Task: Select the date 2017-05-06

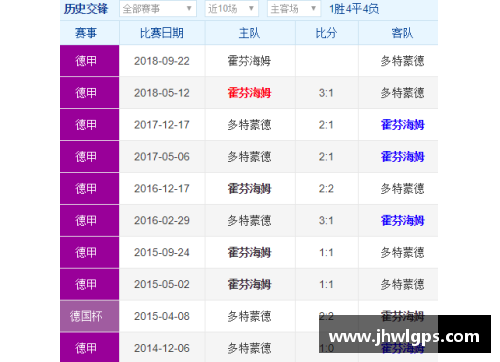Action: [x=162, y=157]
